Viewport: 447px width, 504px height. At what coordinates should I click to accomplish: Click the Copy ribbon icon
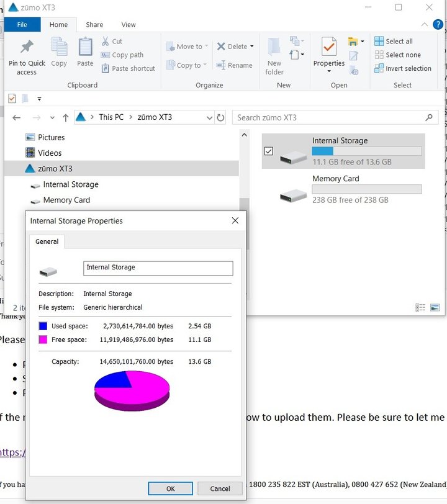[59, 47]
